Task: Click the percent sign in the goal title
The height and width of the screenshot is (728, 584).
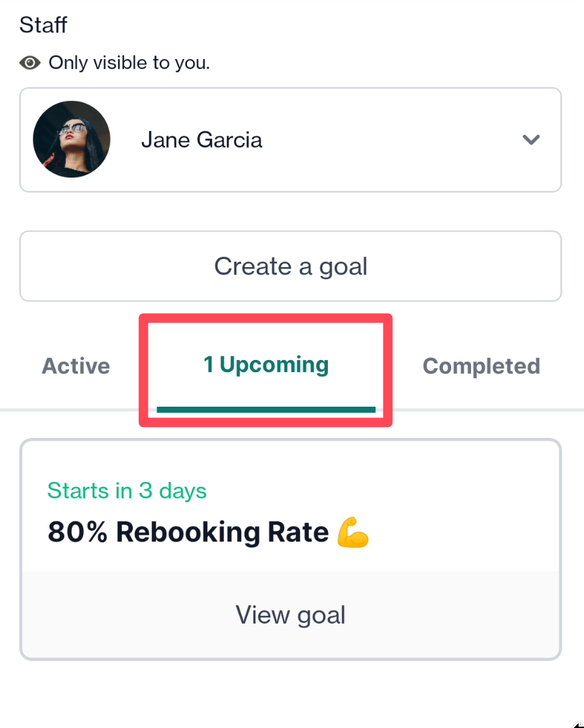Action: point(97,532)
